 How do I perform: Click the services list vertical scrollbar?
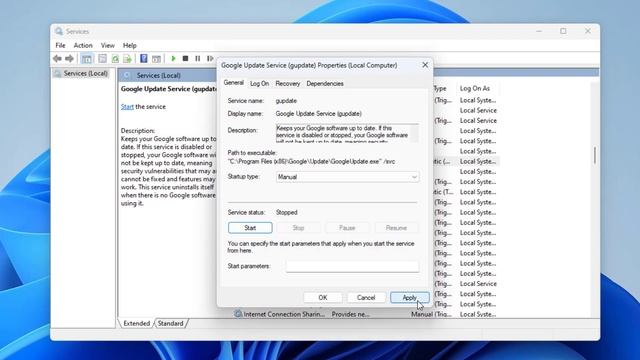tap(595, 155)
